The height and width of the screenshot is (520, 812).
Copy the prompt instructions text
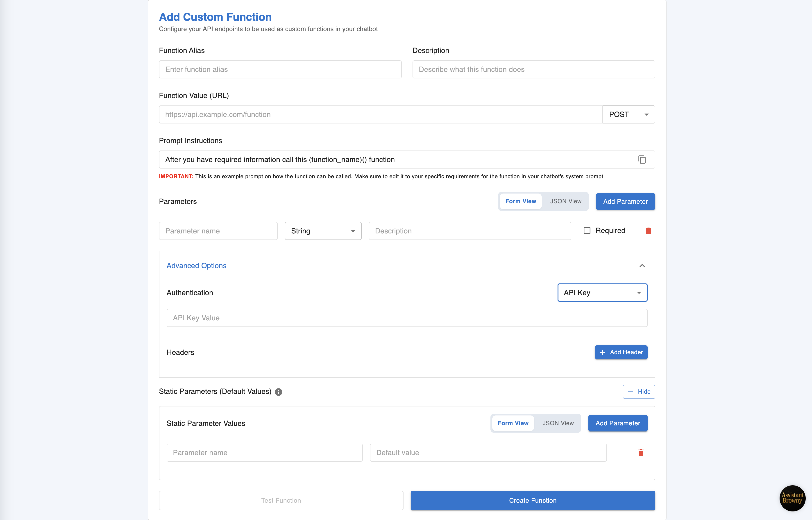(x=642, y=159)
